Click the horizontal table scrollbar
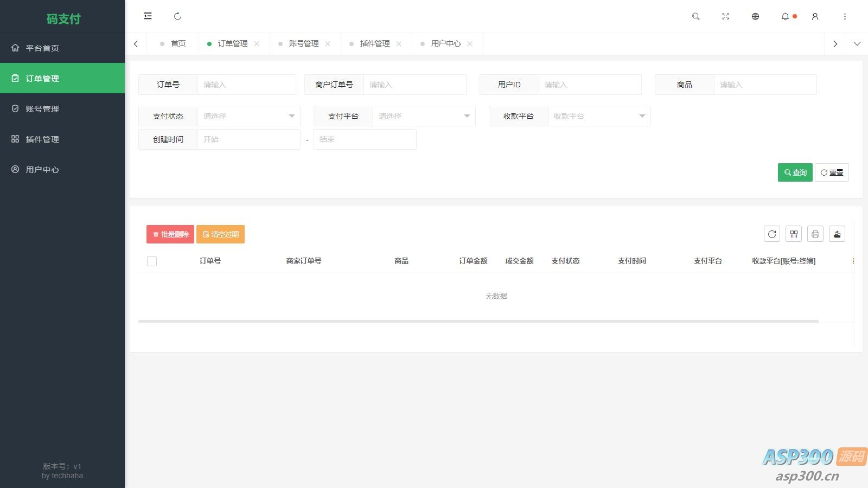868x488 pixels. coord(477,321)
